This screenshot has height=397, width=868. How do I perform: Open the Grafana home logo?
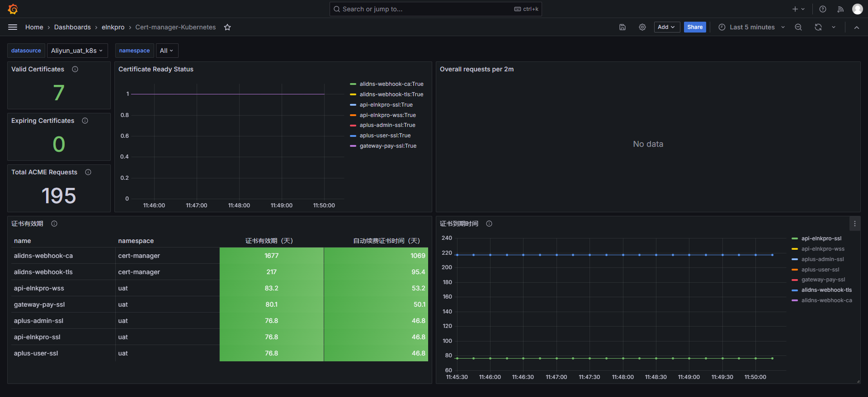point(13,9)
